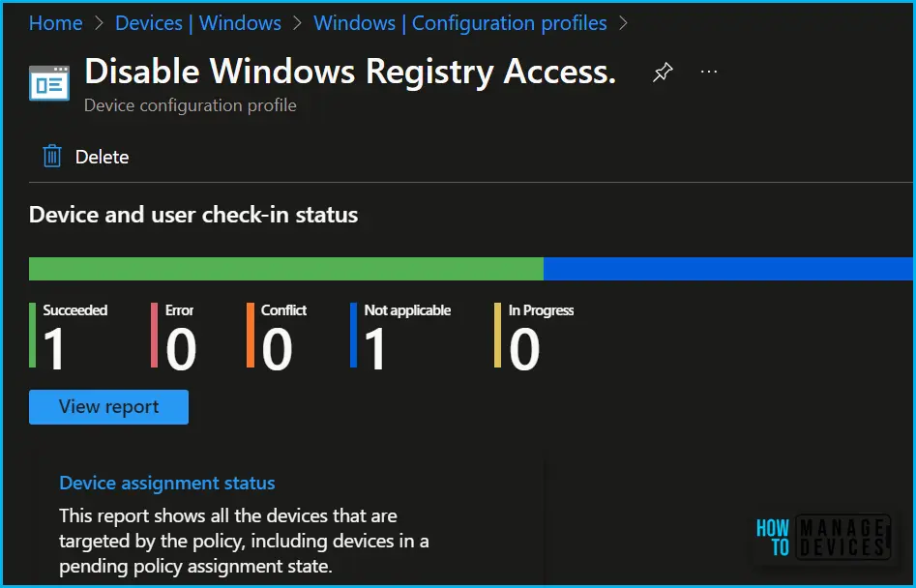Select the Conflict count of 0

pyautogui.click(x=277, y=349)
